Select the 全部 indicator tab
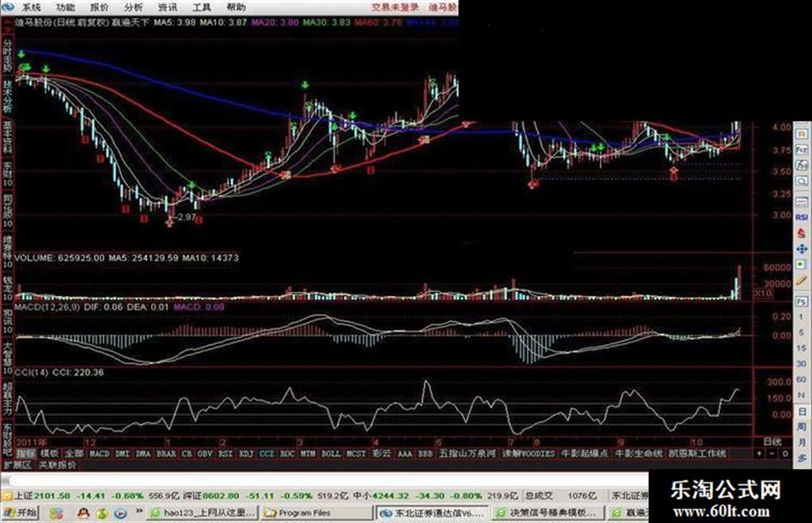Screen dimensions: 812x523 74,453
